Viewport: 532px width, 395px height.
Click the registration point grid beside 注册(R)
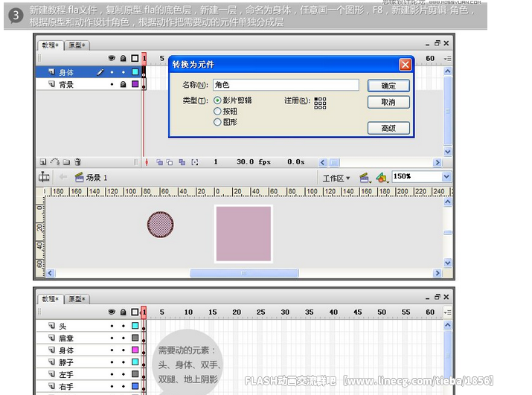pyautogui.click(x=320, y=103)
